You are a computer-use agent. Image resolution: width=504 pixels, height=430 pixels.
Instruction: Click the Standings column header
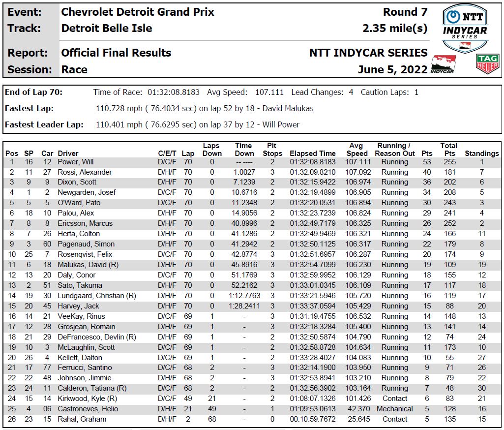click(481, 154)
